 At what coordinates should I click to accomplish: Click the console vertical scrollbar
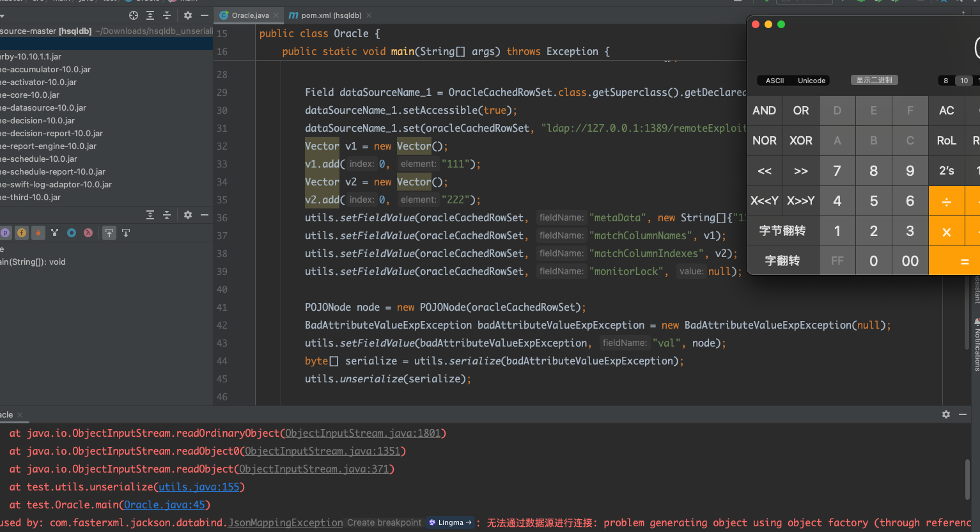click(x=968, y=478)
